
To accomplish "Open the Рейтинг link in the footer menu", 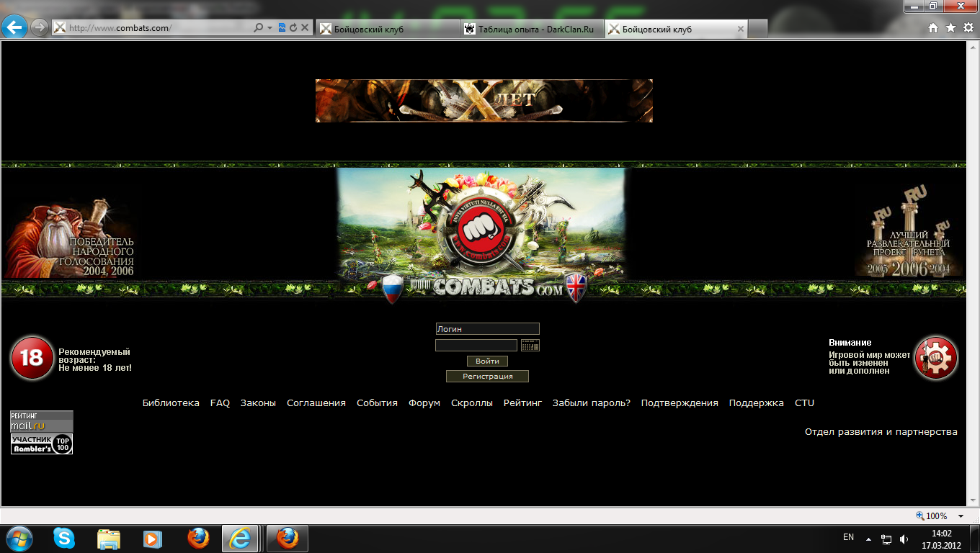I will 522,403.
